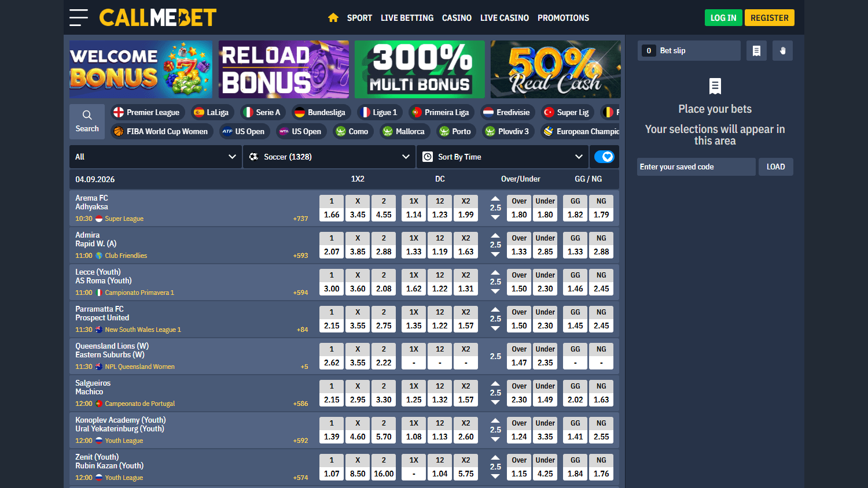
Task: Open LIVE BETTING section
Action: click(407, 18)
